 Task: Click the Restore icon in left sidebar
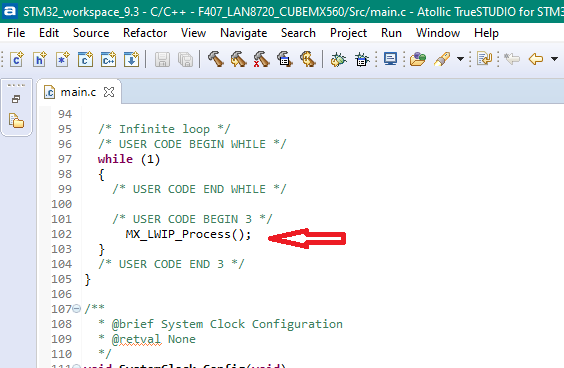[x=16, y=99]
